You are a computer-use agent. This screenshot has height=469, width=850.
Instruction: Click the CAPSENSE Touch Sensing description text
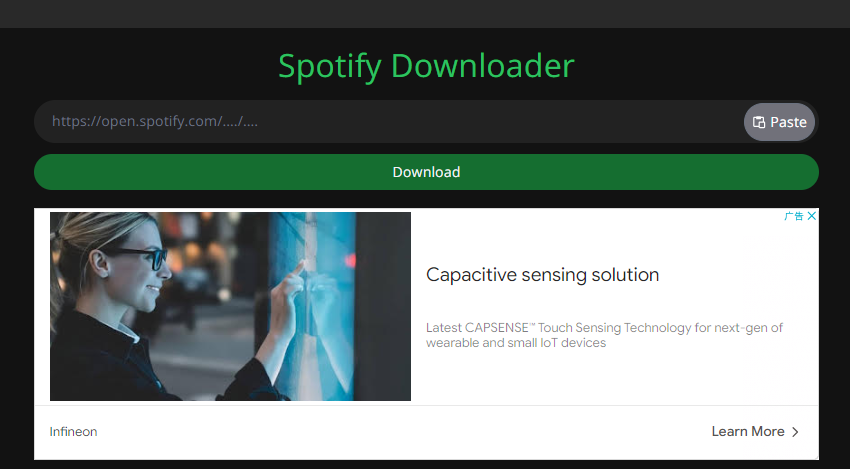click(604, 335)
